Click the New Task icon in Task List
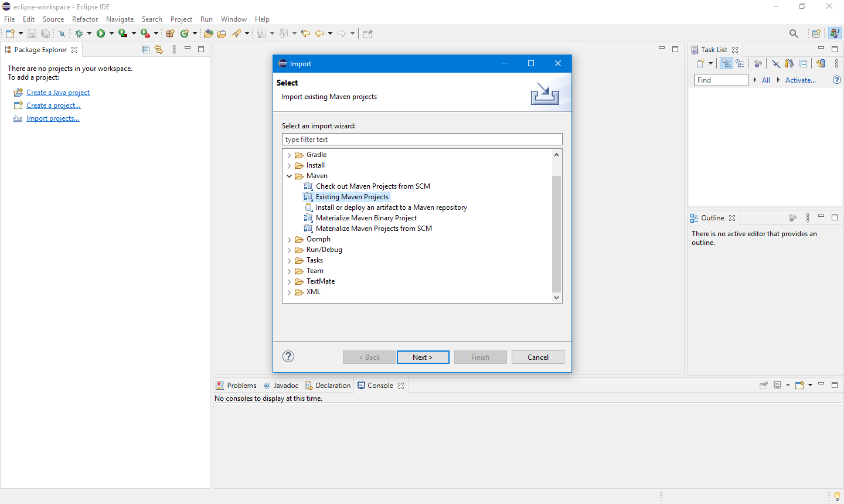This screenshot has width=844, height=504. [700, 63]
